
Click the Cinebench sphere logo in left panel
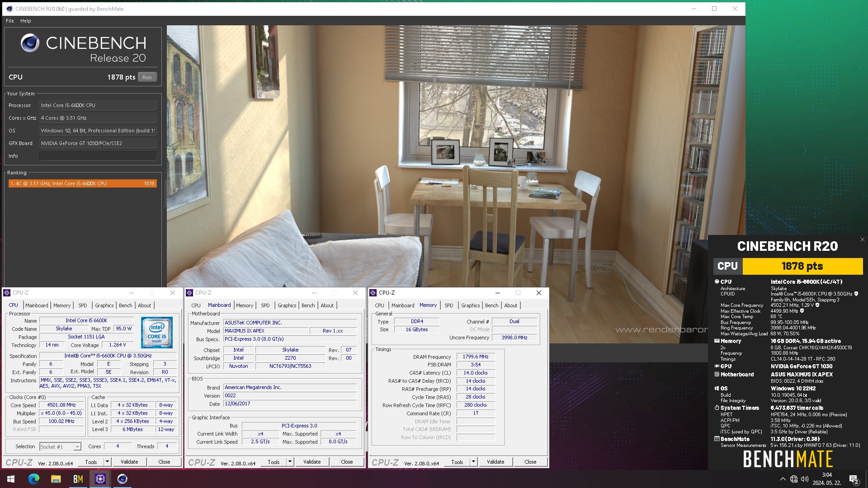coord(30,43)
